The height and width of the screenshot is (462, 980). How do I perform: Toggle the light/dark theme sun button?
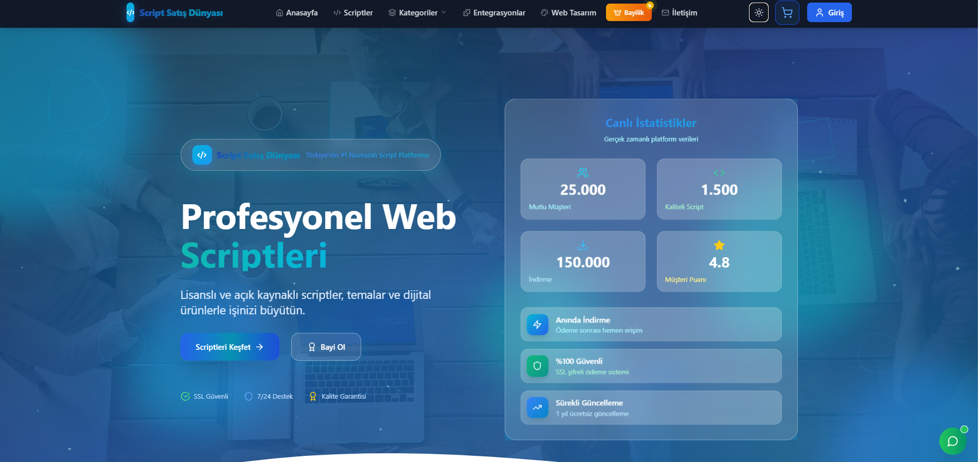[x=759, y=13]
